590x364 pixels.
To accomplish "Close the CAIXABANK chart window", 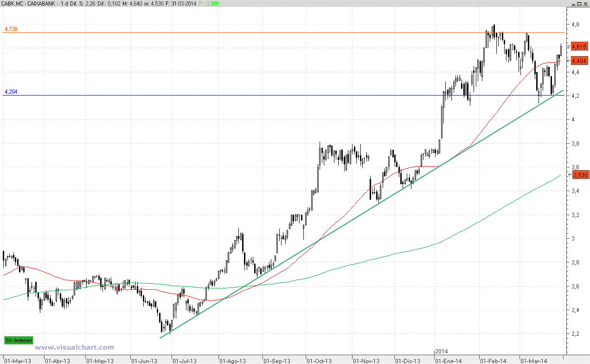I will pyautogui.click(x=585, y=4).
